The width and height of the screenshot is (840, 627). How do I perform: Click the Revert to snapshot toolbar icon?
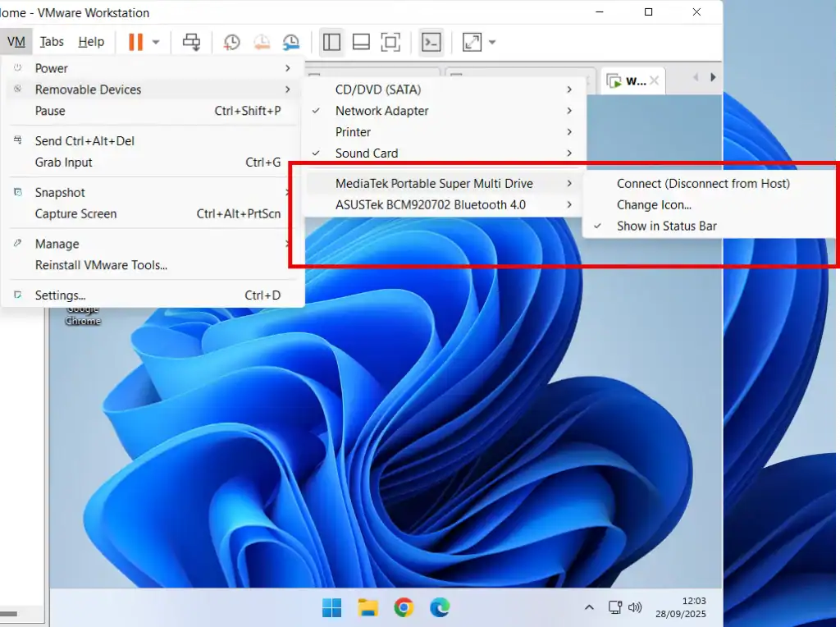(262, 42)
